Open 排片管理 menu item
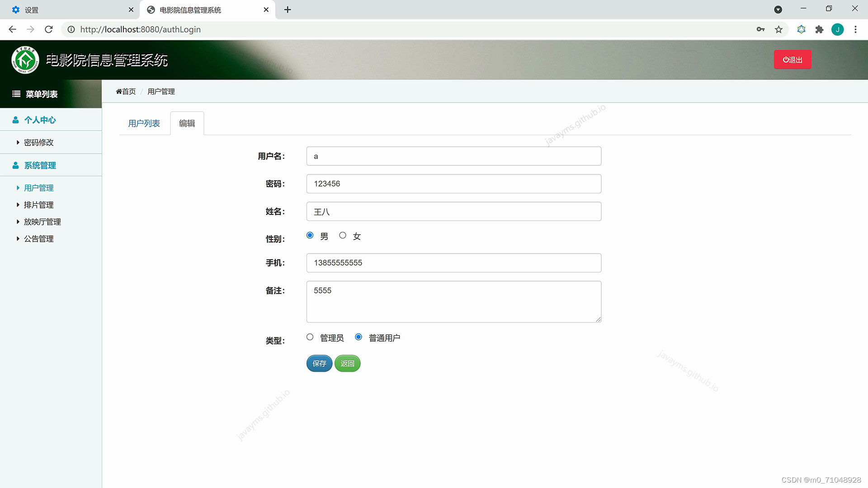The height and width of the screenshot is (488, 868). click(38, 205)
